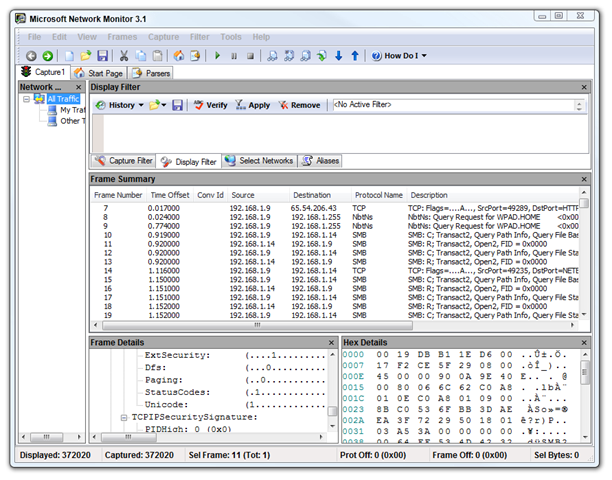Click the Apply filter button
Screen dimensions: 612x480
(x=253, y=105)
